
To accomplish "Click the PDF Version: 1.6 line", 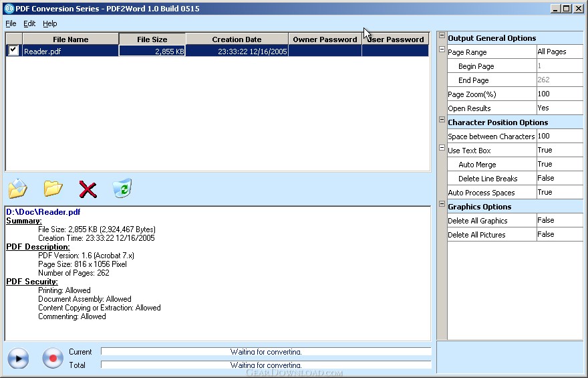I will (x=86, y=256).
